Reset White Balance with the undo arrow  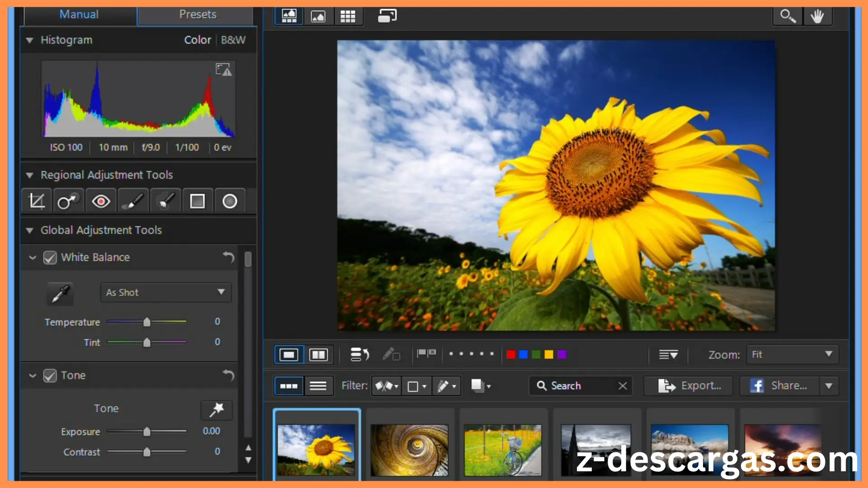tap(228, 257)
